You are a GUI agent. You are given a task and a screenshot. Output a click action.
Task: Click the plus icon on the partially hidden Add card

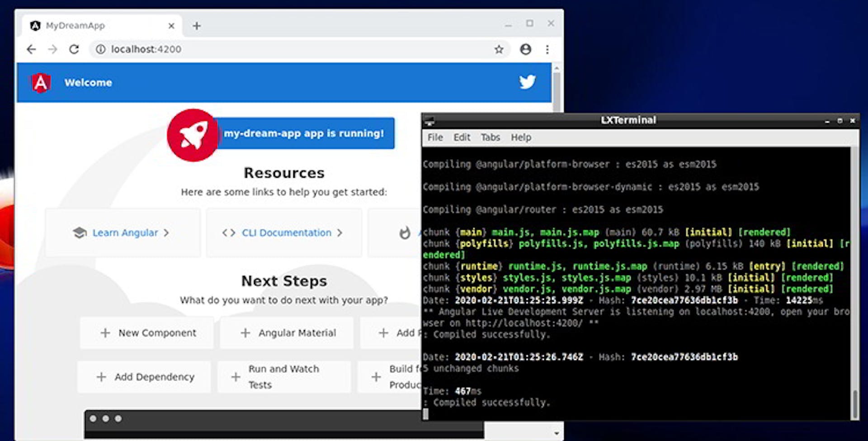pyautogui.click(x=383, y=333)
